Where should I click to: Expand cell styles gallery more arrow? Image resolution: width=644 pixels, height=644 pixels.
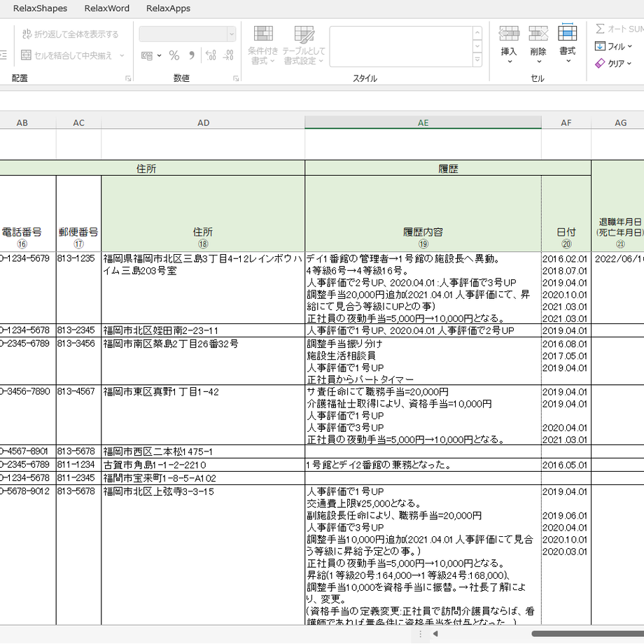pos(477,60)
